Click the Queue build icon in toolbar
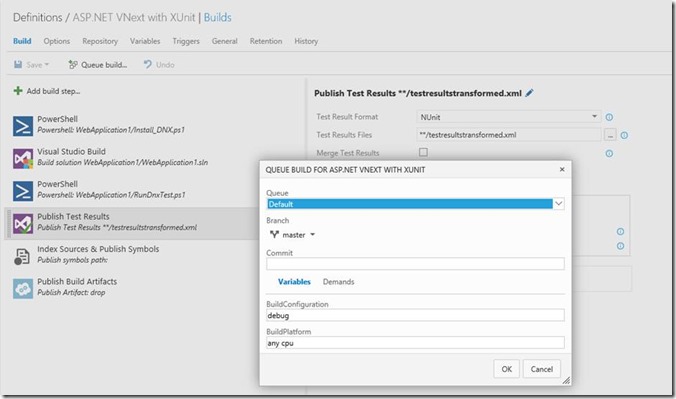Viewport: 676px width, 399px height. click(73, 65)
